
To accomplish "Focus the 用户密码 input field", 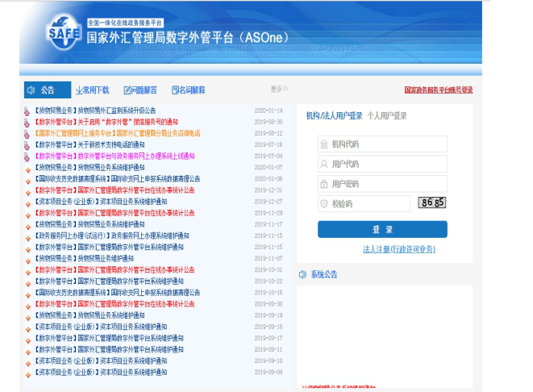I will (x=382, y=184).
